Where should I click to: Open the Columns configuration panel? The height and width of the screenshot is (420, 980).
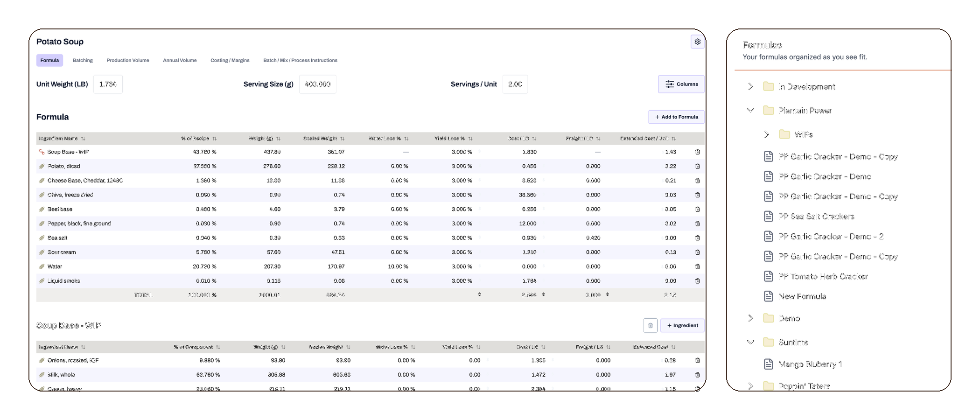coord(681,84)
